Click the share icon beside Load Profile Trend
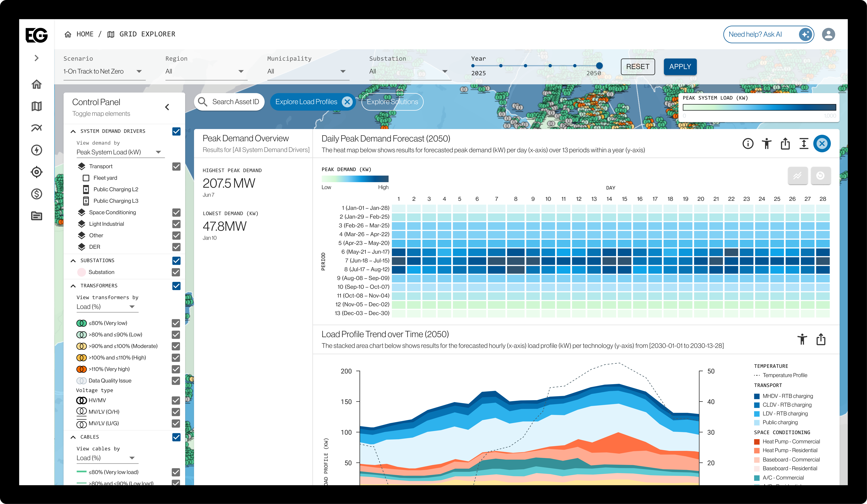This screenshot has height=504, width=867. (821, 339)
